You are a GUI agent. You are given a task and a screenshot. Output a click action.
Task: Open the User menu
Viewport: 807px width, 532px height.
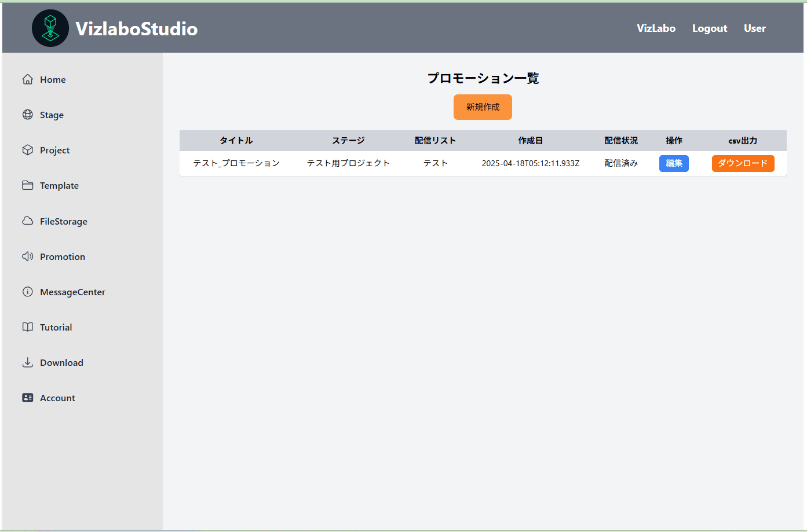[754, 28]
